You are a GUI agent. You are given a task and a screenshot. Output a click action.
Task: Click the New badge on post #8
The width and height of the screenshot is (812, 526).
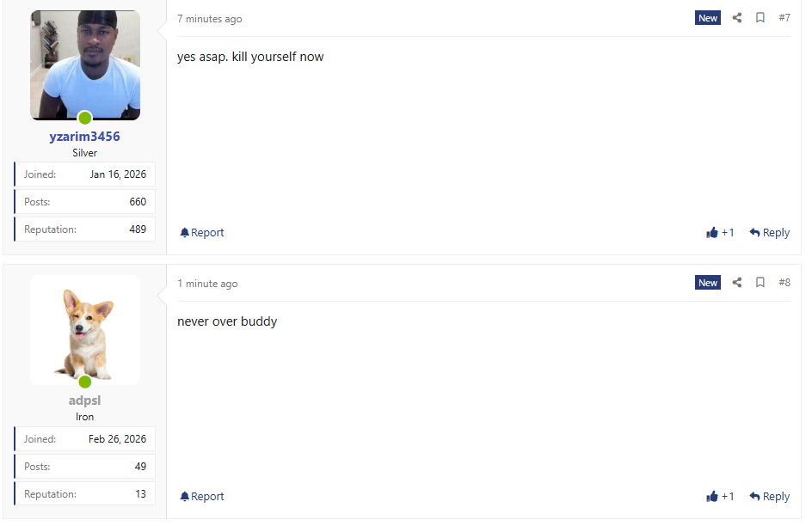(708, 283)
